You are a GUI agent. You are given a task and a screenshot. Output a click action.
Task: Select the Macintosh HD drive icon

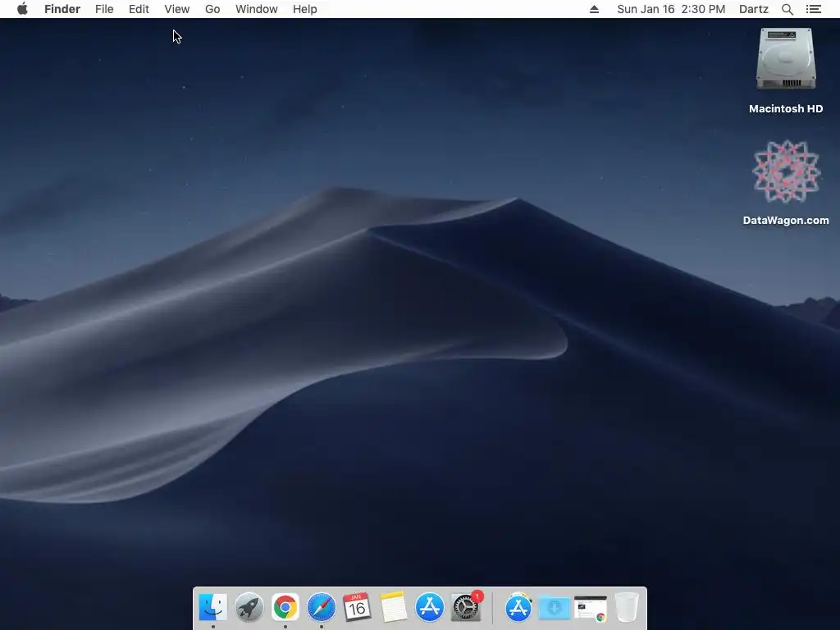pyautogui.click(x=786, y=59)
